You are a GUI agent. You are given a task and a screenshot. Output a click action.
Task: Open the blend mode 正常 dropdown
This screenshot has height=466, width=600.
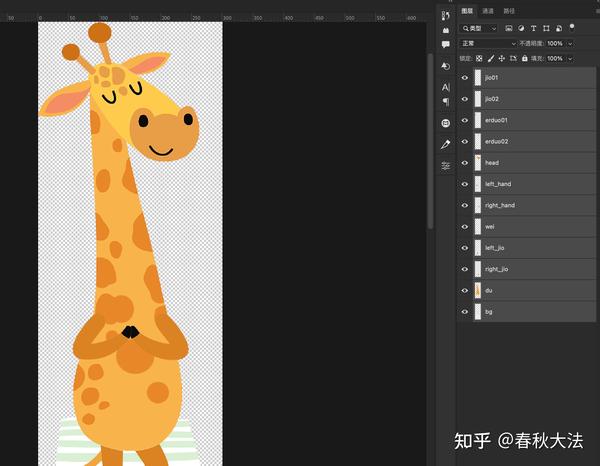pyautogui.click(x=488, y=44)
